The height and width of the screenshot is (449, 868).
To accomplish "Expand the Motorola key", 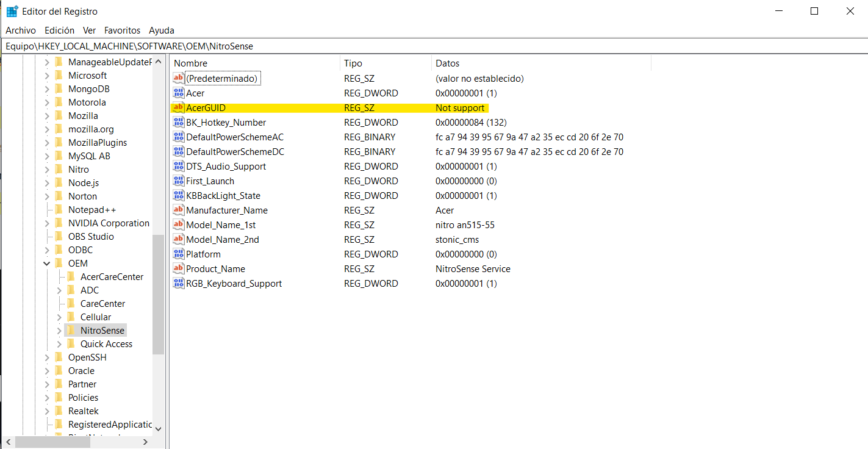I will [x=47, y=102].
